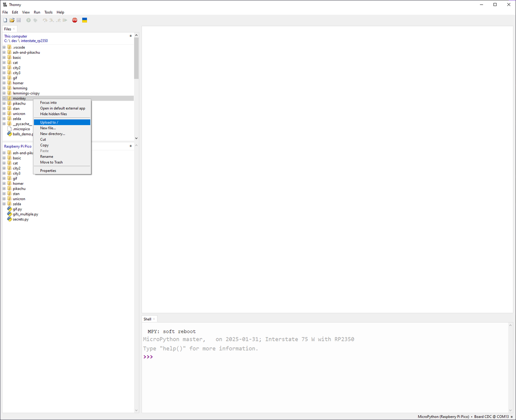The width and height of the screenshot is (516, 420).
Task: Close the Files tab
Action: pos(14,29)
